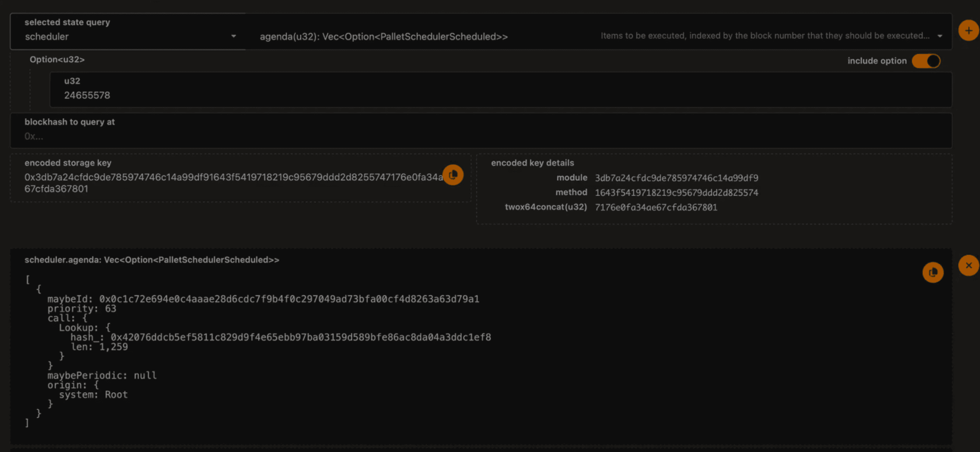Click the Option<u32> parameter label

(x=57, y=59)
